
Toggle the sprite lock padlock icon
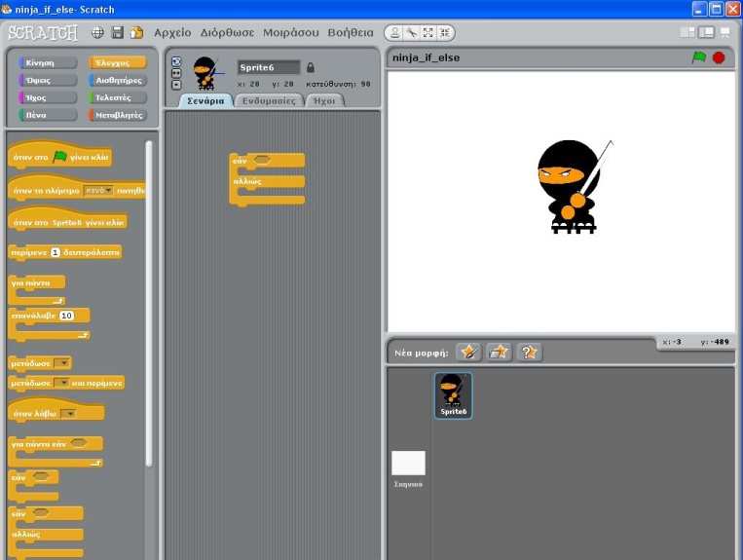pyautogui.click(x=311, y=68)
